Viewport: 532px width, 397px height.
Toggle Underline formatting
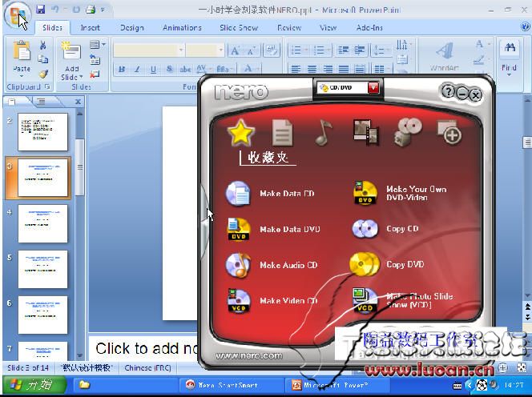coord(153,70)
